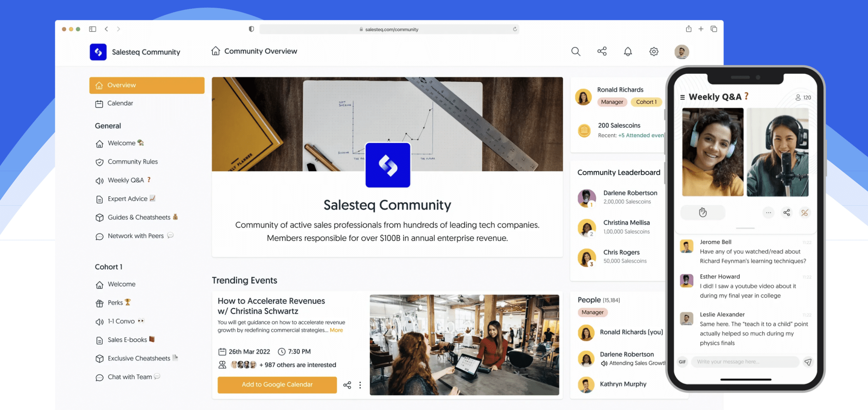This screenshot has width=868, height=410.
Task: Send message with paper plane icon
Action: [808, 362]
